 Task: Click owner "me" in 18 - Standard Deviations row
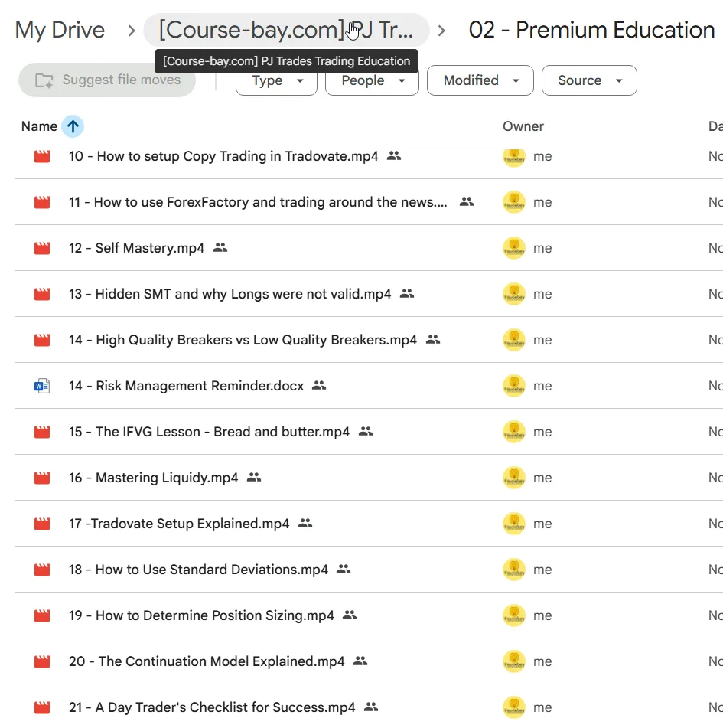pos(542,570)
